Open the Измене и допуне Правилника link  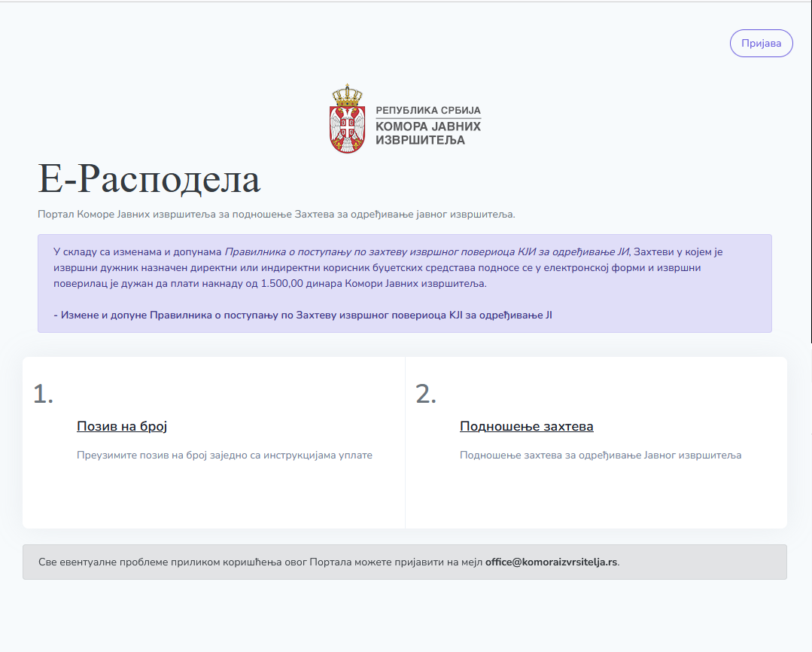pos(303,315)
